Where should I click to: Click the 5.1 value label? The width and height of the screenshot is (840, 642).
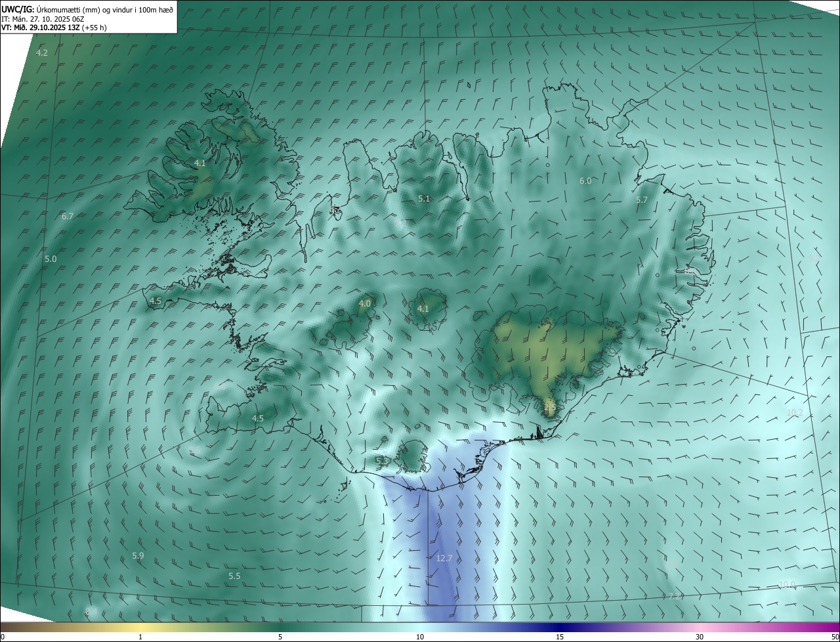tap(424, 198)
